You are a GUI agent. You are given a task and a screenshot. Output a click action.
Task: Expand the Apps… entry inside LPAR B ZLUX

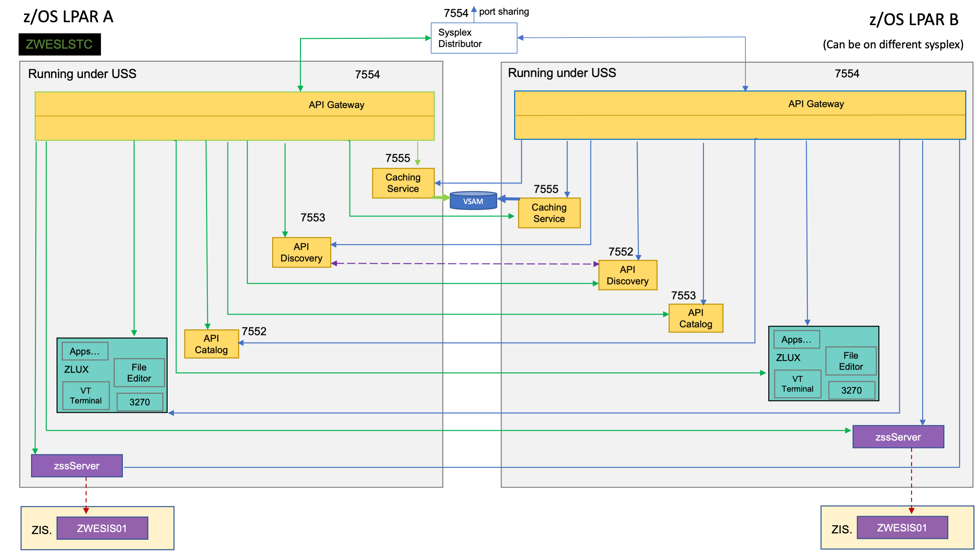pyautogui.click(x=797, y=340)
